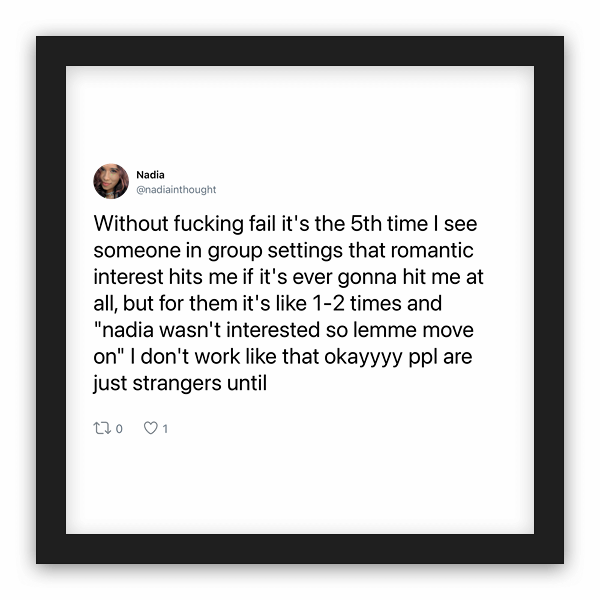Like the tweet with the heart icon
600x600 pixels.
point(150,428)
